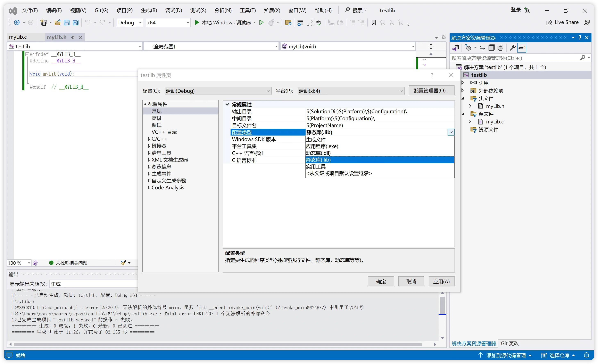Viewport: 598px width, 364px height.
Task: Collapse the 头文件 folder node
Action: pyautogui.click(x=463, y=98)
